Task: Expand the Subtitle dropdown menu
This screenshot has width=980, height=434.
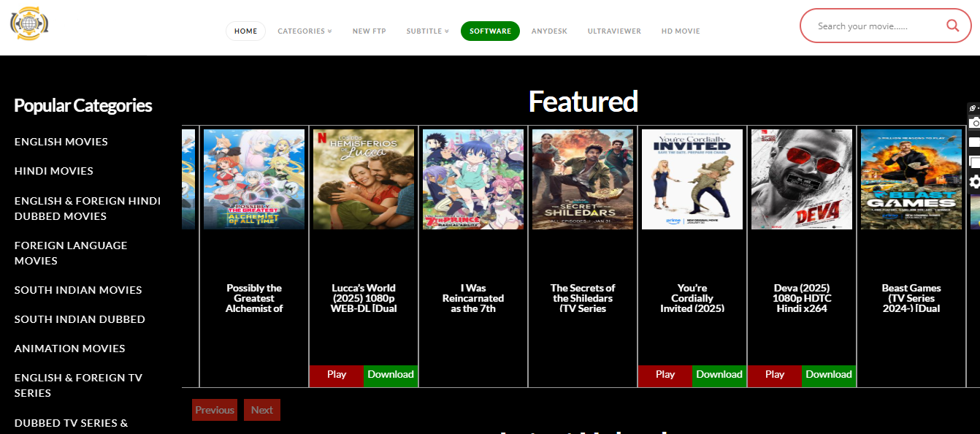Action: [427, 31]
